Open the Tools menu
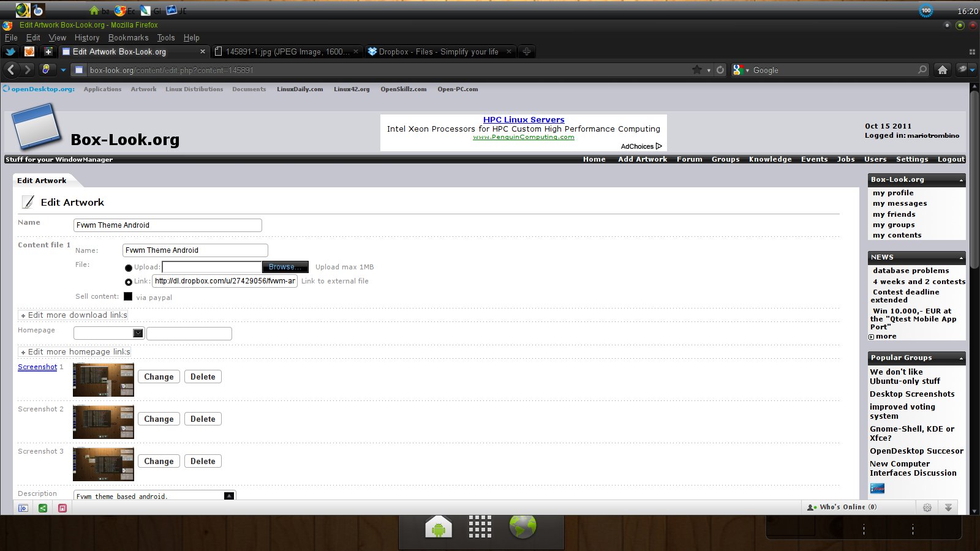Viewport: 980px width, 551px height. tap(166, 37)
